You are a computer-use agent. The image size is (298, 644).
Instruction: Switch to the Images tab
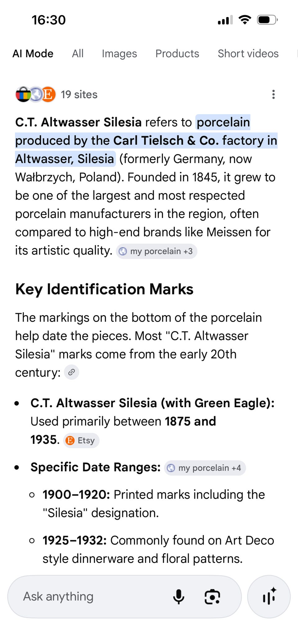pos(119,54)
